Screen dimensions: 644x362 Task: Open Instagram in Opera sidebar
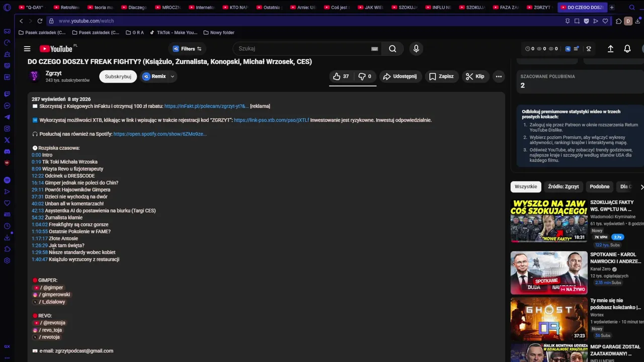7,129
